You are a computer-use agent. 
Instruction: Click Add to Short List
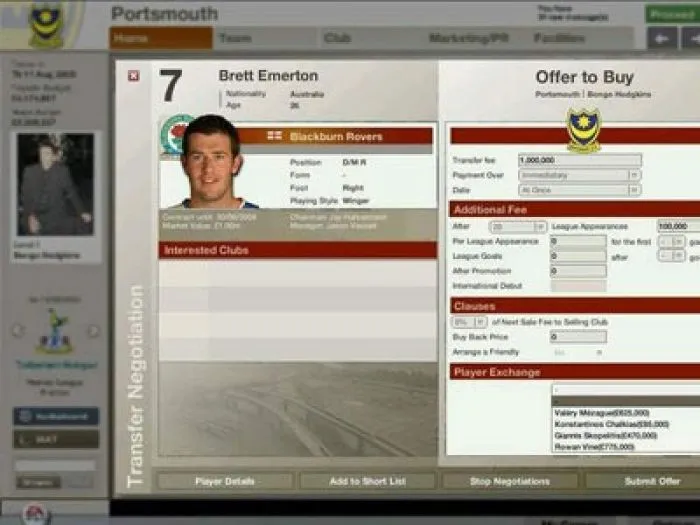point(367,481)
